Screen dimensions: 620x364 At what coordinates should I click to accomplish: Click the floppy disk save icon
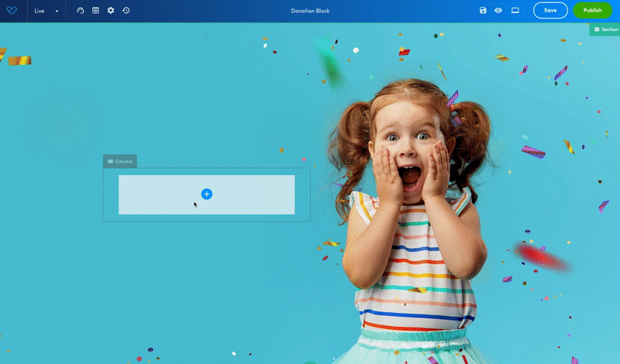pyautogui.click(x=484, y=11)
